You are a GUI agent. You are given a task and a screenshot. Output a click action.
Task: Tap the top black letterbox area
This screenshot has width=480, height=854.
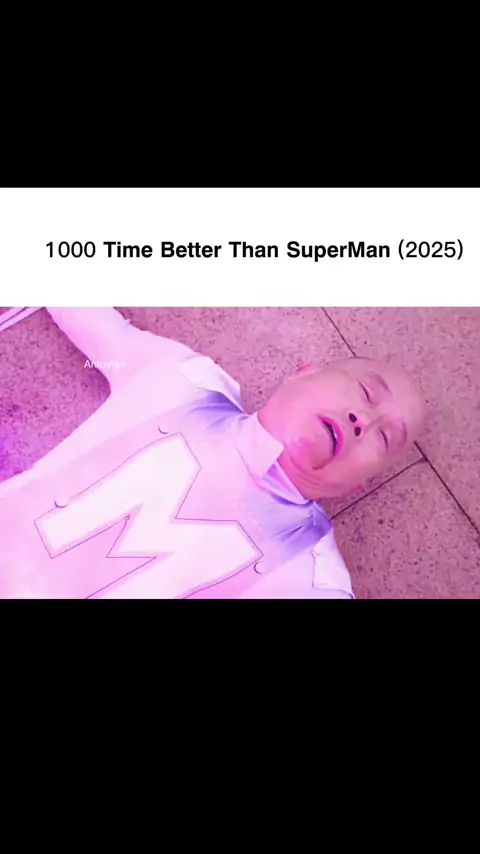click(240, 94)
